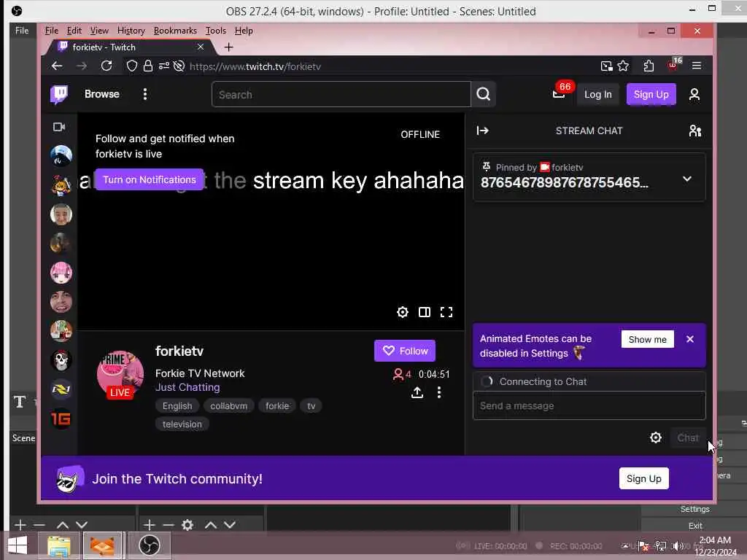This screenshot has width=747, height=560.
Task: Open the Tools menu
Action: point(216,31)
